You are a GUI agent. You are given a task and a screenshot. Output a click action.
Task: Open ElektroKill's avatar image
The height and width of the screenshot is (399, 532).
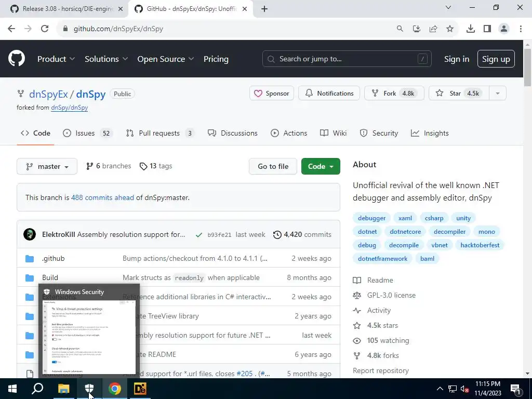tap(30, 234)
